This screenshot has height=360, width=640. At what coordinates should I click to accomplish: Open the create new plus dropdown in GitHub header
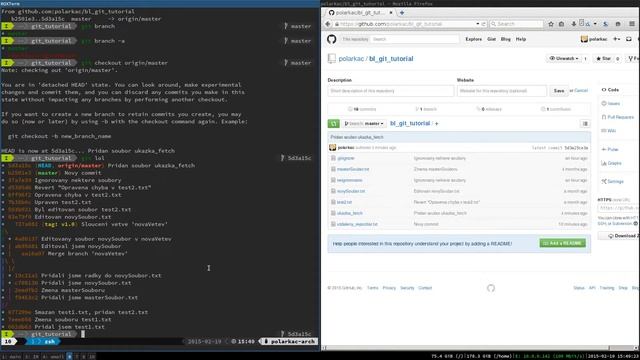tap(617, 39)
